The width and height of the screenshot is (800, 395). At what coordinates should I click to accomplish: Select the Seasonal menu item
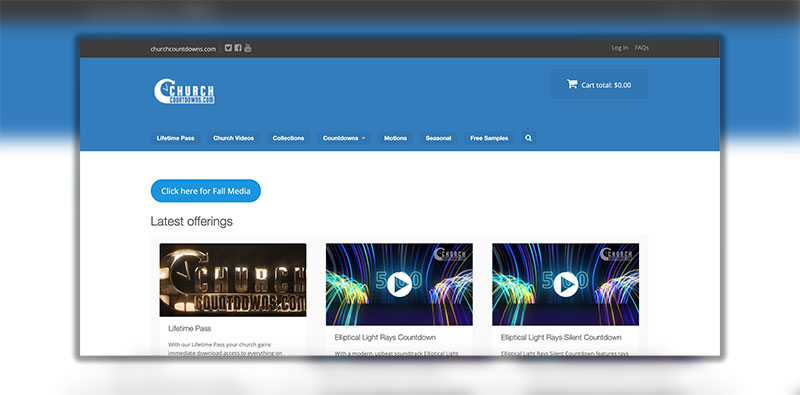438,138
